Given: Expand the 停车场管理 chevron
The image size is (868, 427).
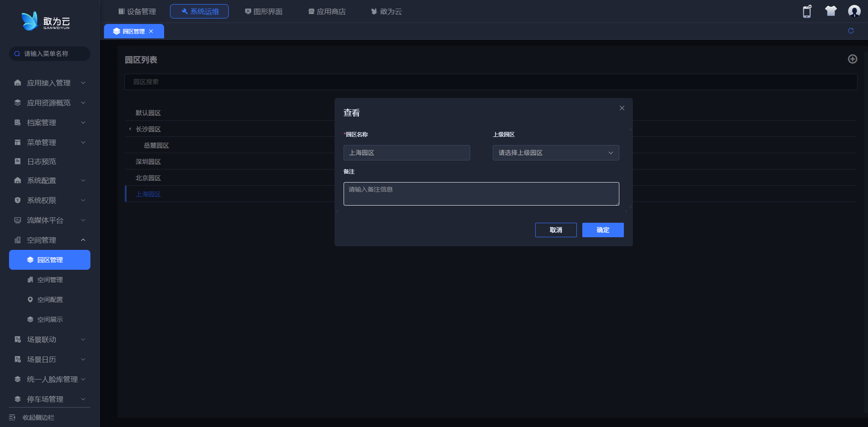Looking at the screenshot, I should point(83,399).
